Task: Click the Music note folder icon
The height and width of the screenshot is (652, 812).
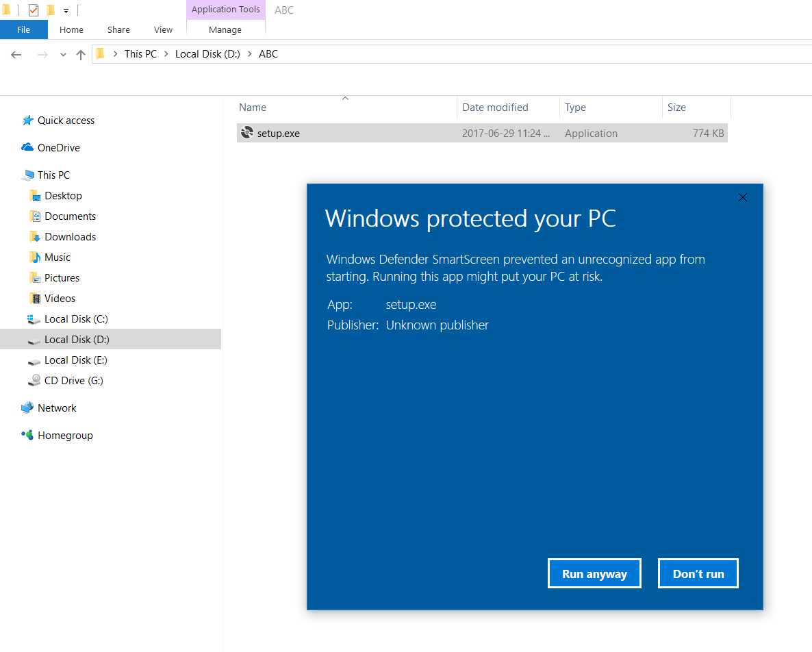Action: coord(35,257)
